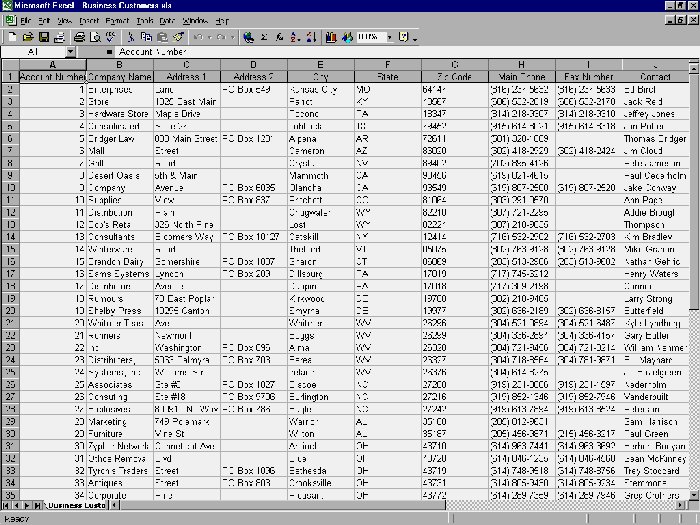Open the Office Assistant help icon
The width and height of the screenshot is (700, 525).
[x=404, y=37]
